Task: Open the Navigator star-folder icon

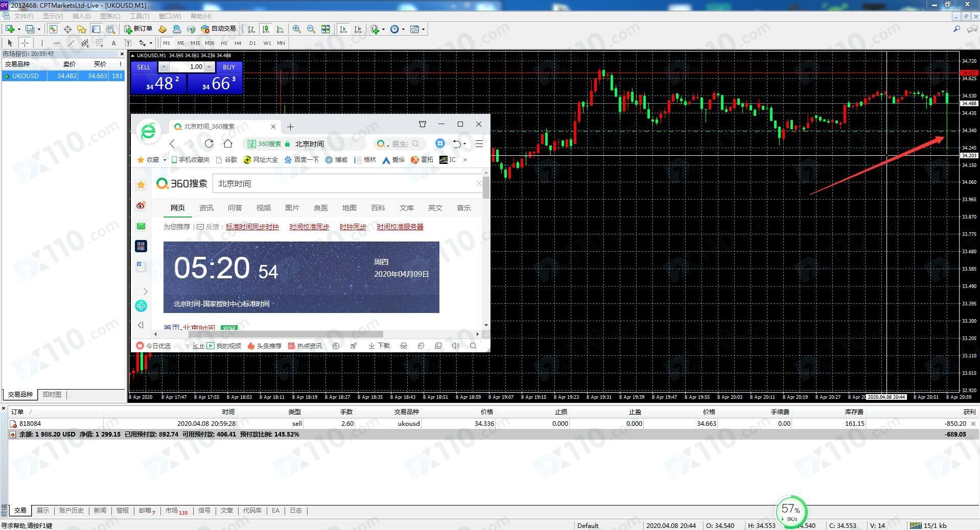Action: (81, 29)
